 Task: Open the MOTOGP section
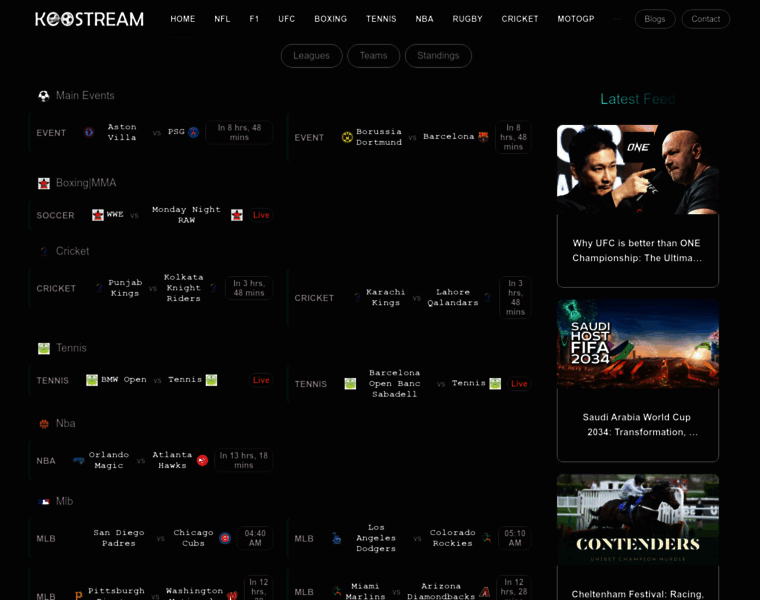(x=575, y=19)
